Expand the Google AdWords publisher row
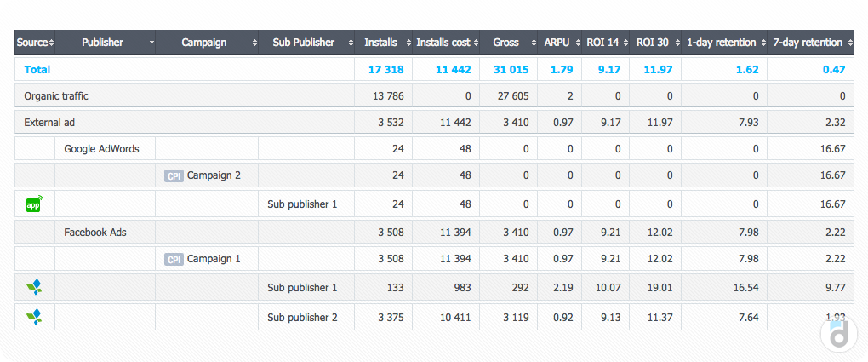Screen dimensions: 868x362 [x=101, y=149]
